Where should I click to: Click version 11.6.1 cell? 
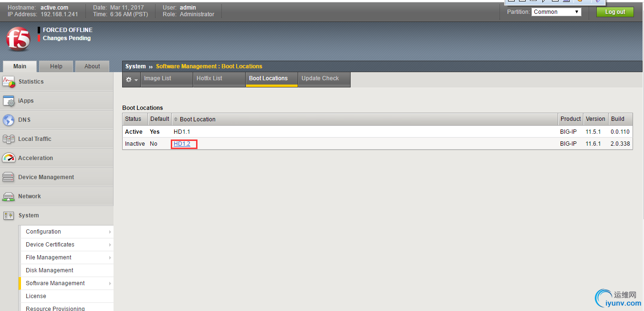[x=594, y=144]
